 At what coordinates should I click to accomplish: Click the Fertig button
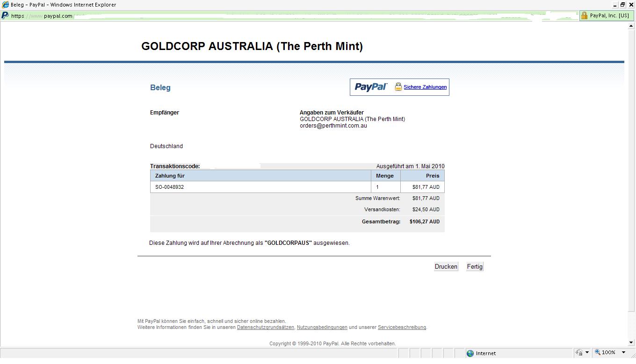tap(475, 266)
